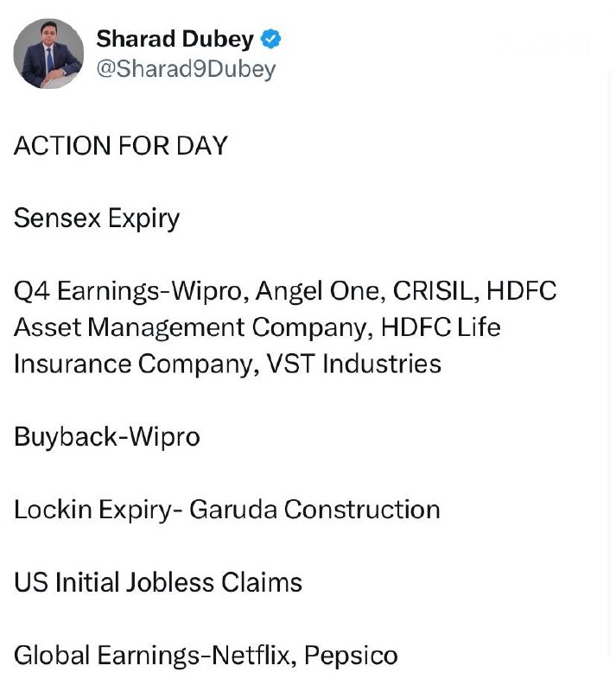The height and width of the screenshot is (691, 616).
Task: Click the ACTION FOR DAY heading
Action: click(x=120, y=145)
